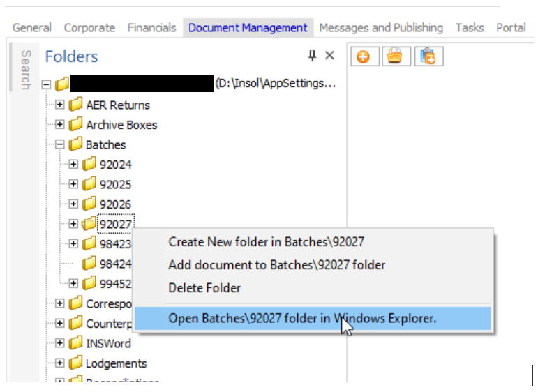538x392 pixels.
Task: Expand the 92024 subfolder
Action: 73,165
